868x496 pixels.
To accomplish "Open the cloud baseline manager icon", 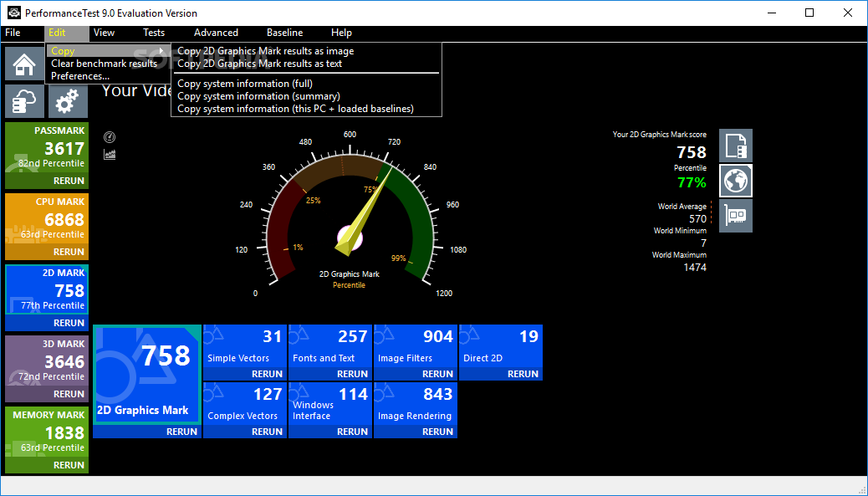I will click(24, 101).
